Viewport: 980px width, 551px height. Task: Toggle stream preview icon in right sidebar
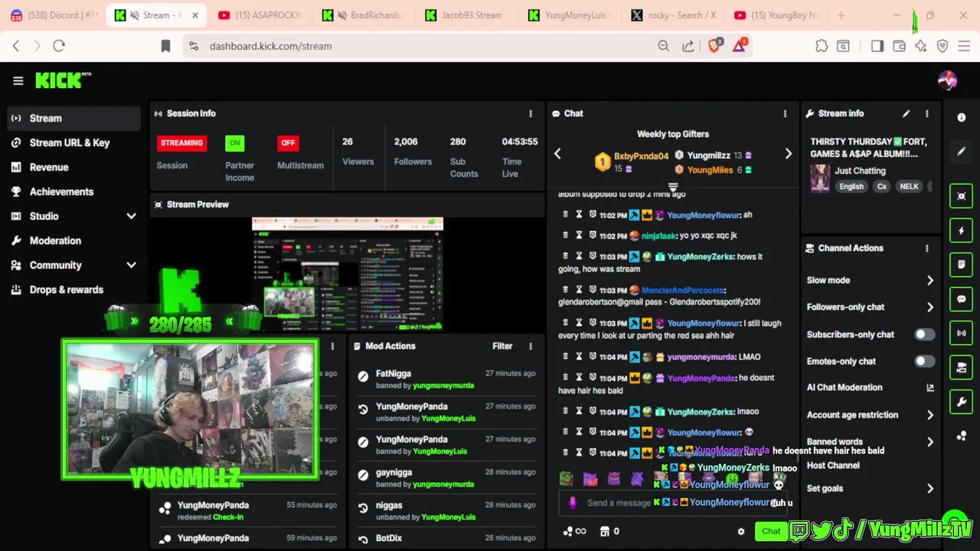(962, 196)
